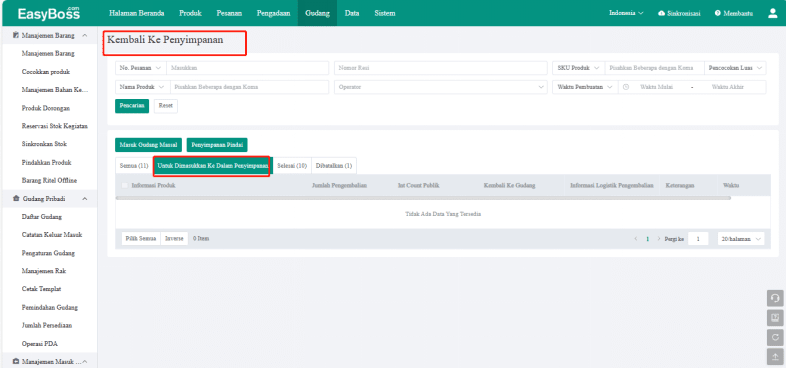Screen dimensions: 787x368
Task: Open the Indonesia language dropdown
Action: click(626, 14)
